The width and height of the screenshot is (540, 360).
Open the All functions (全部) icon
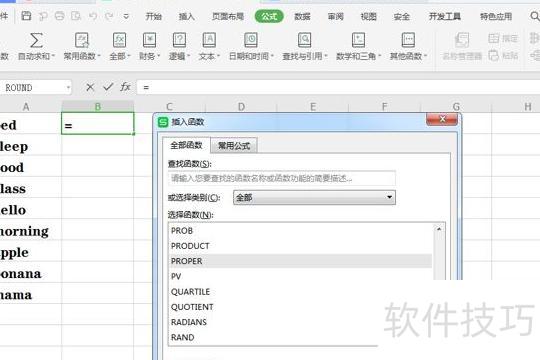tap(120, 40)
